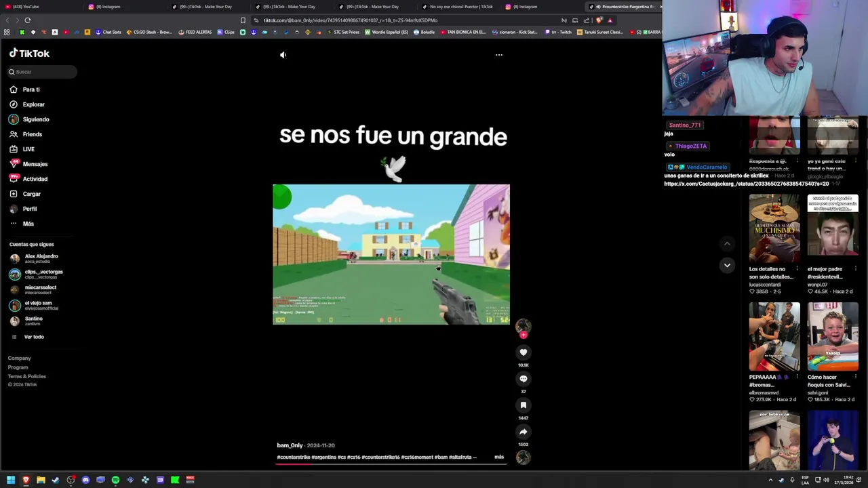Open the Siguiendo feed
This screenshot has height=488, width=868.
[29, 119]
